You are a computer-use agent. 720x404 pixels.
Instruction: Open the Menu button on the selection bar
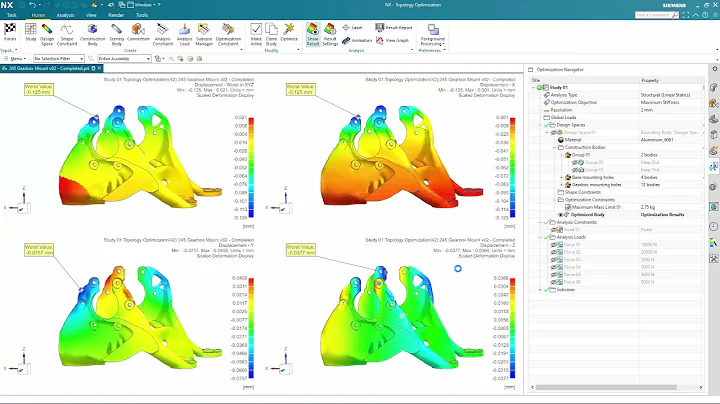pos(16,59)
